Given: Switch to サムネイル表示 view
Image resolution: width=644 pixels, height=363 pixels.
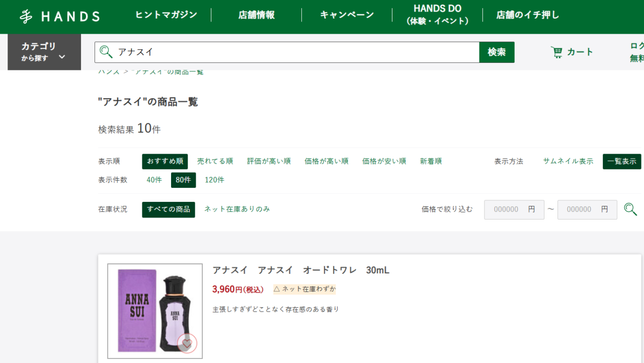Looking at the screenshot, I should point(568,162).
